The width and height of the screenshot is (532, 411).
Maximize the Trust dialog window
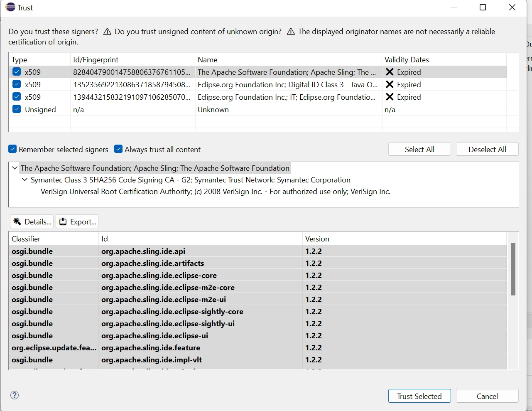tap(483, 7)
